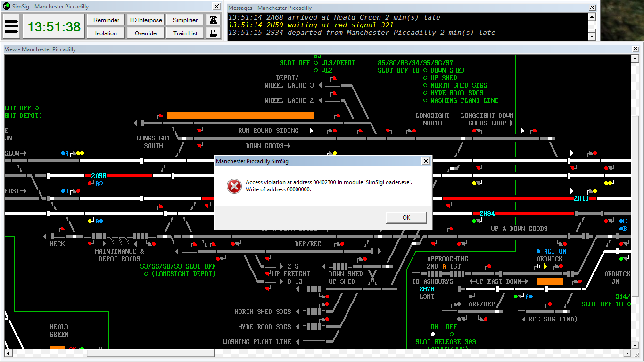
Task: Click the REC SDG (TMD) label
Action: pyautogui.click(x=553, y=319)
